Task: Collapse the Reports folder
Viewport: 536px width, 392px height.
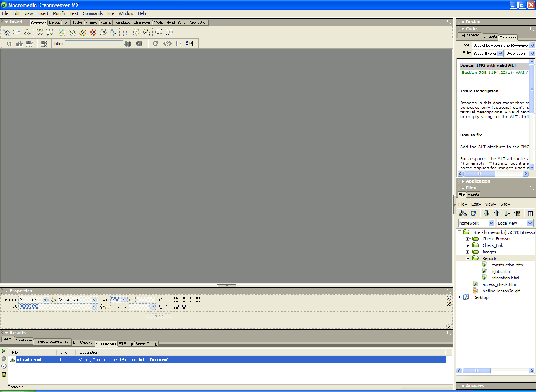Action: [x=467, y=258]
